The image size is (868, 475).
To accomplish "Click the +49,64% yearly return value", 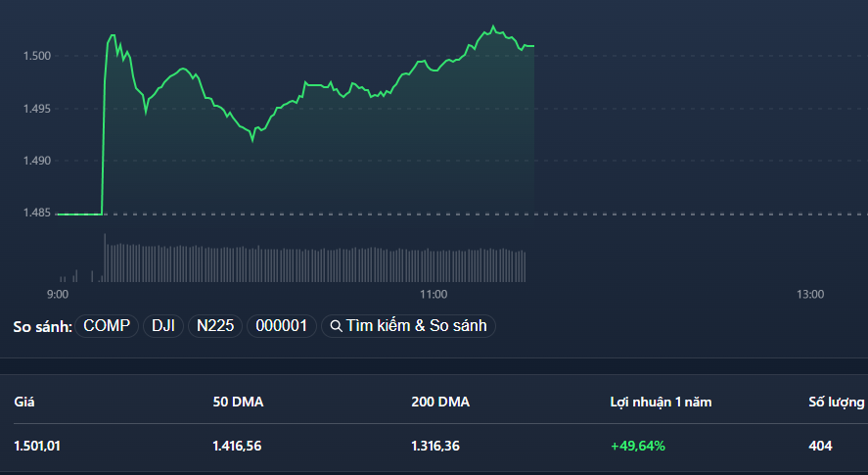I will pyautogui.click(x=638, y=446).
